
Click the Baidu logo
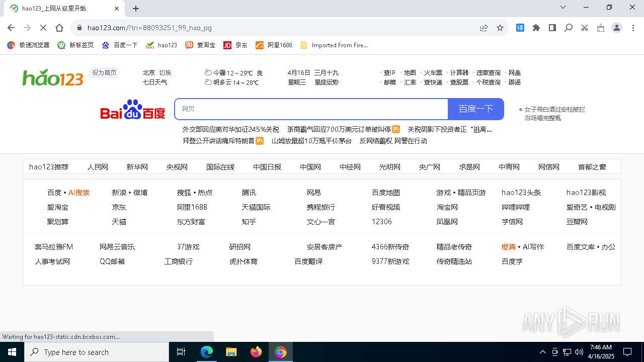[x=133, y=109]
